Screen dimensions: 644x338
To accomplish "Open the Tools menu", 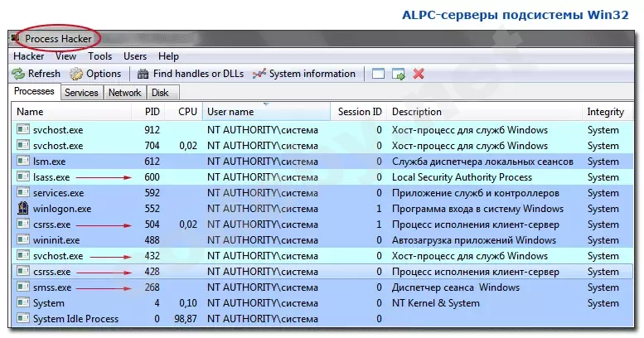I will click(x=99, y=56).
